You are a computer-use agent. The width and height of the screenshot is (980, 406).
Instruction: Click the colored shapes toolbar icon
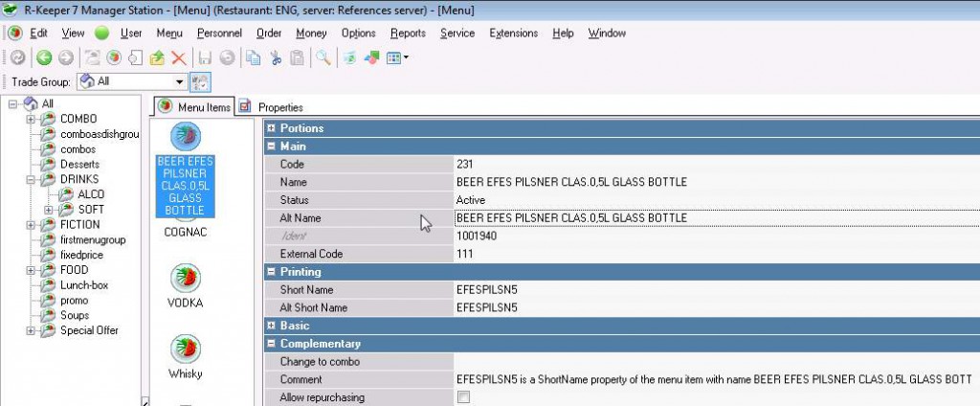click(x=372, y=57)
